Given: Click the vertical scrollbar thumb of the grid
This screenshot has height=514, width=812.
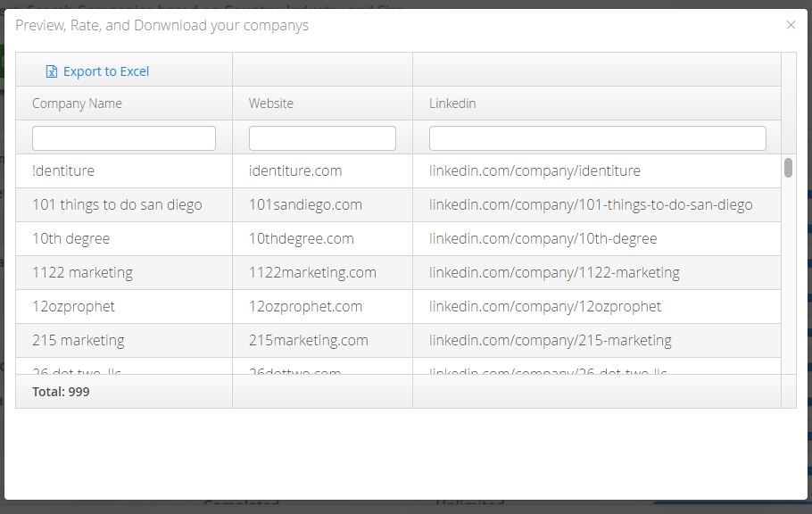Looking at the screenshot, I should click(x=788, y=168).
